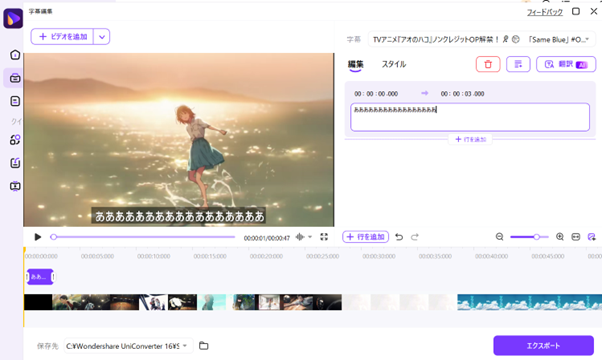Click the subtitle overlay on video preview
The height and width of the screenshot is (360, 602).
[179, 216]
